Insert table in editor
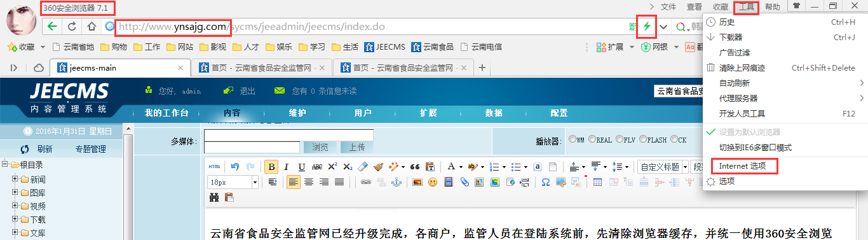 (x=597, y=182)
